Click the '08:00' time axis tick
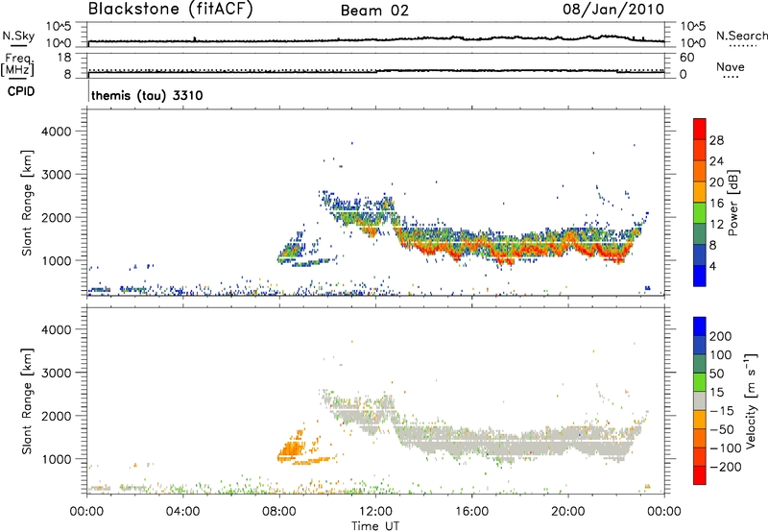This screenshot has height=532, width=768. [279, 512]
